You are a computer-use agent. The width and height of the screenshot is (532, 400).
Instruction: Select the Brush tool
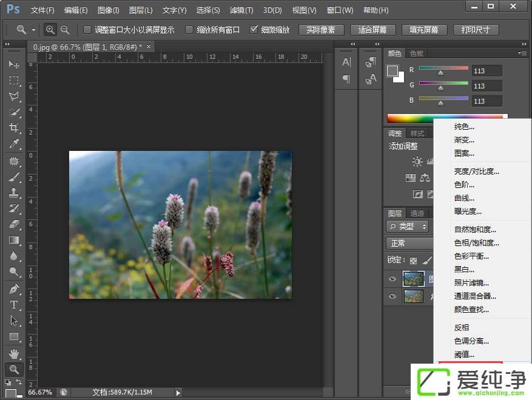[x=13, y=177]
